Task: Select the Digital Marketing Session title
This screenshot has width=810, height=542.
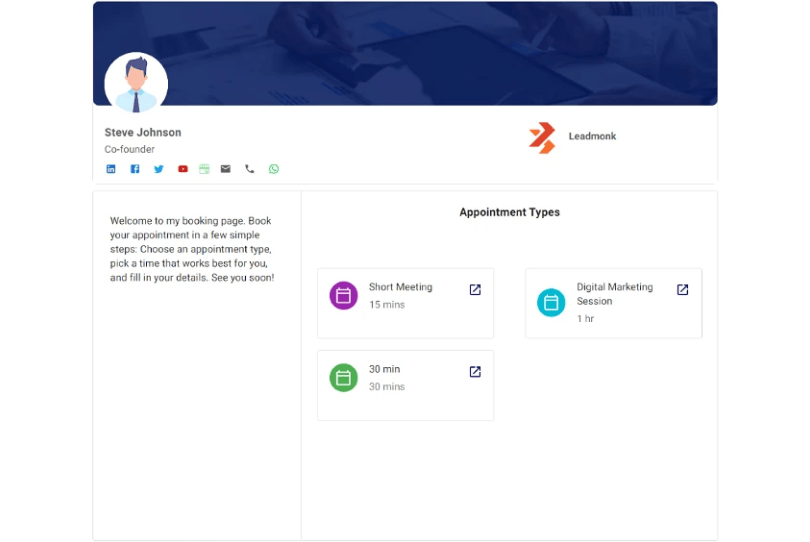Action: point(615,294)
